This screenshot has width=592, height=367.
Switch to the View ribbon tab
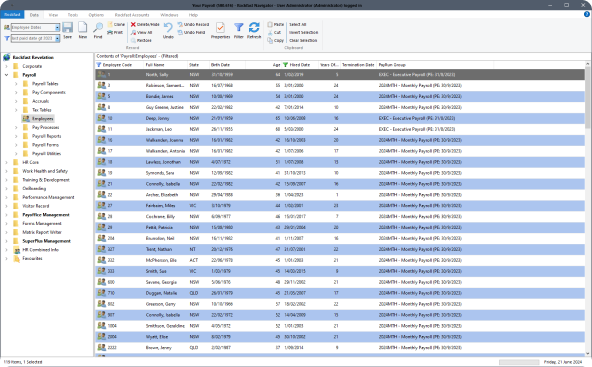click(x=53, y=15)
